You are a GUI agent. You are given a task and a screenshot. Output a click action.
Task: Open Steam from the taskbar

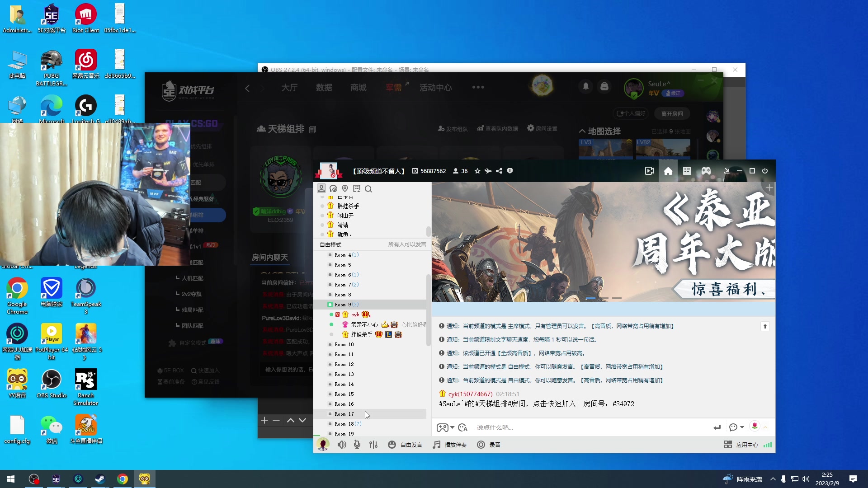[x=100, y=479]
